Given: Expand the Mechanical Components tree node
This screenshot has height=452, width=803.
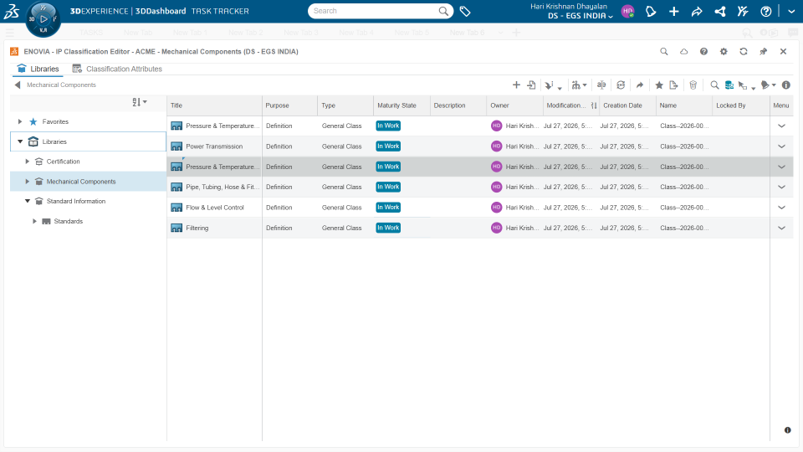Looking at the screenshot, I should tap(27, 181).
